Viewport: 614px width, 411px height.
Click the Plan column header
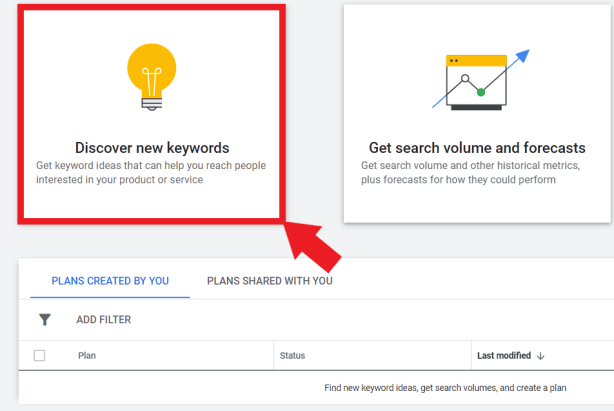click(87, 355)
